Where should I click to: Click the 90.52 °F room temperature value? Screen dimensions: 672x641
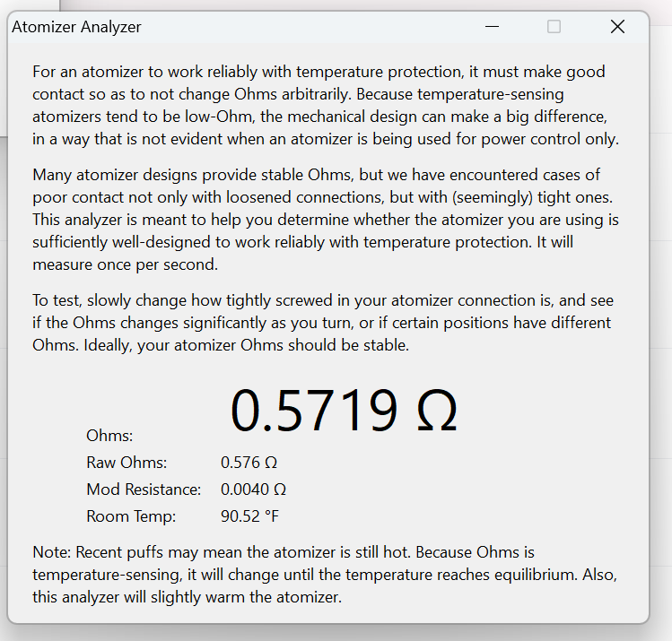[251, 516]
